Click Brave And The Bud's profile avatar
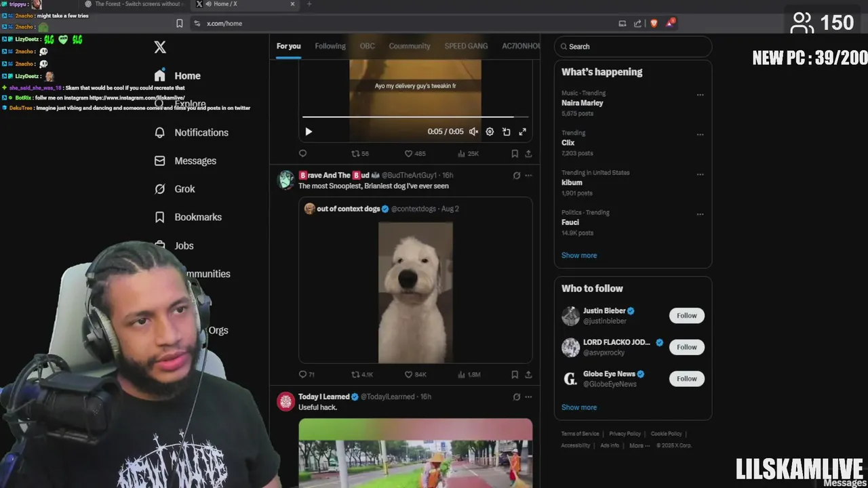The image size is (868, 488). 286,180
